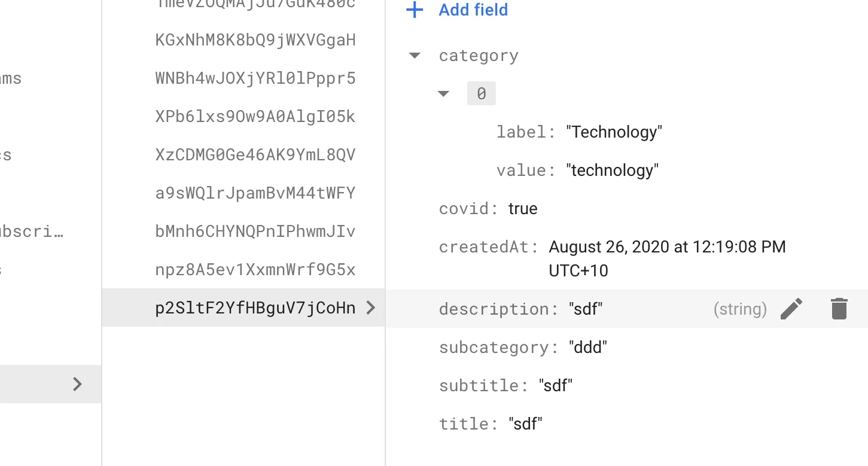
Task: Open document WNBh4wJOXjYRl0lPppr5
Action: [x=255, y=78]
